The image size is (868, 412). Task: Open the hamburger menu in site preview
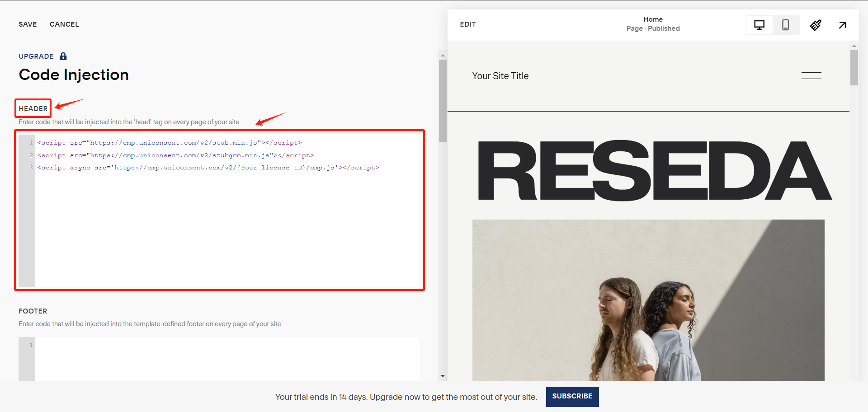811,76
